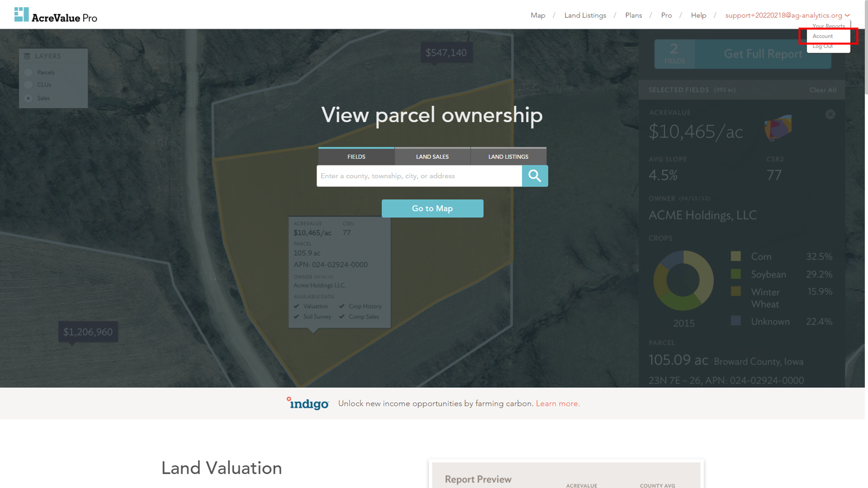Switch to the FIELDS search tab

[356, 156]
